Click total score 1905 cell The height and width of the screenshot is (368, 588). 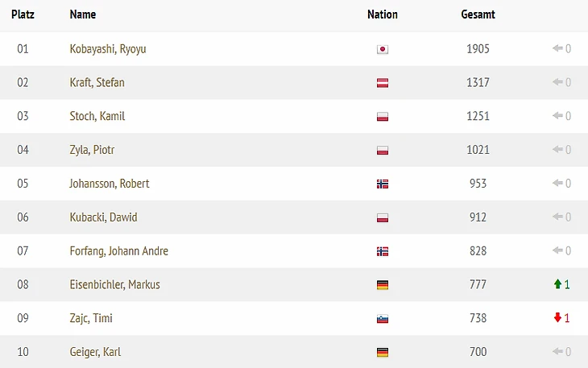478,48
